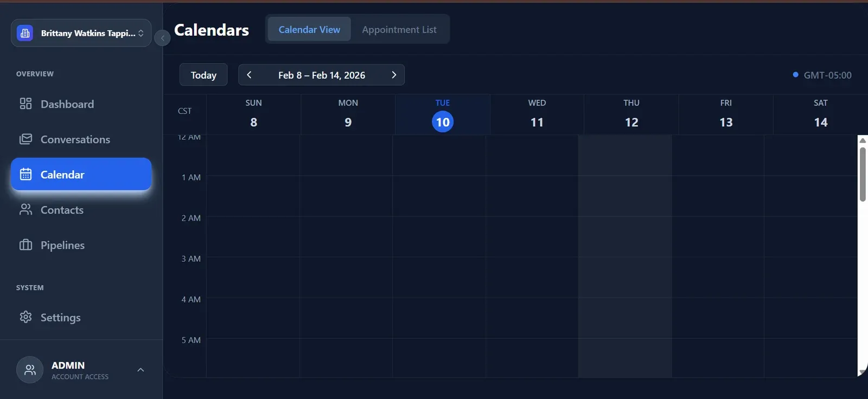Click the Today button
Image resolution: width=868 pixels, height=399 pixels.
pyautogui.click(x=203, y=75)
